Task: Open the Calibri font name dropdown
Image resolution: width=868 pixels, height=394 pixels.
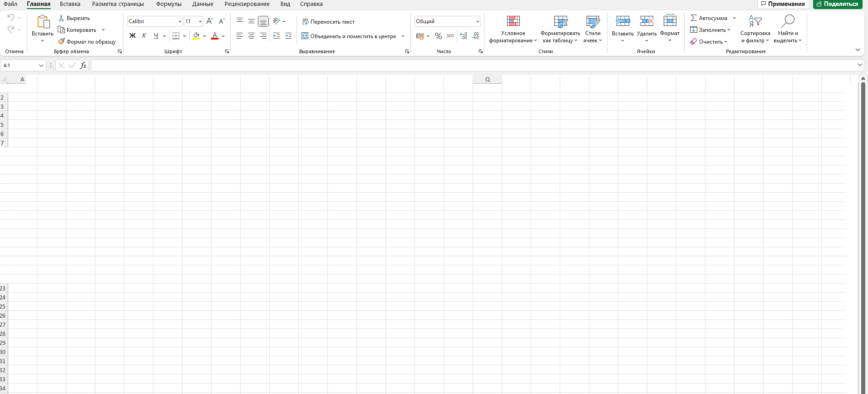Action: (x=180, y=21)
